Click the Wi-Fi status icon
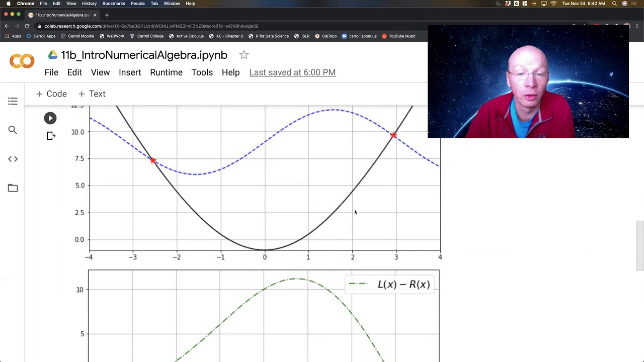Screen dimensions: 644x362 (x=553, y=4)
